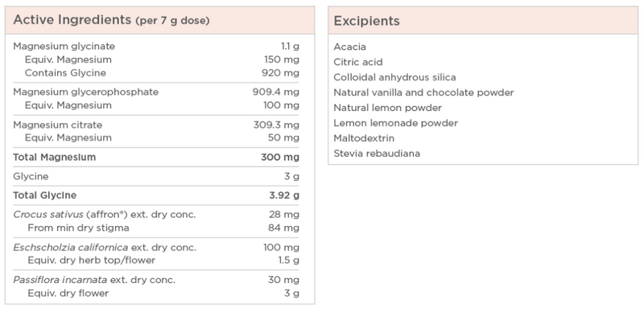The image size is (644, 312).
Task: Click the Eschscholzia californica ext. dry conc. text
Action: point(105,248)
